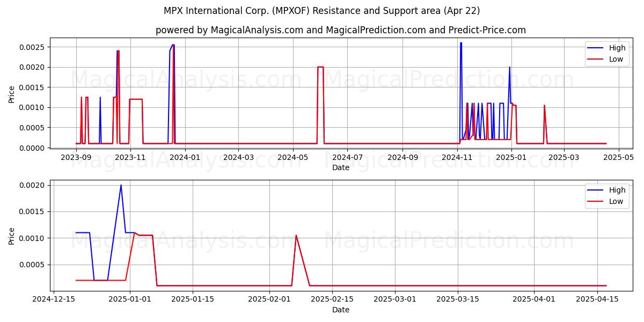Viewport: 644px width, 322px height.
Task: Select the 'Low' legend label in the upper chart
Action: pos(616,59)
